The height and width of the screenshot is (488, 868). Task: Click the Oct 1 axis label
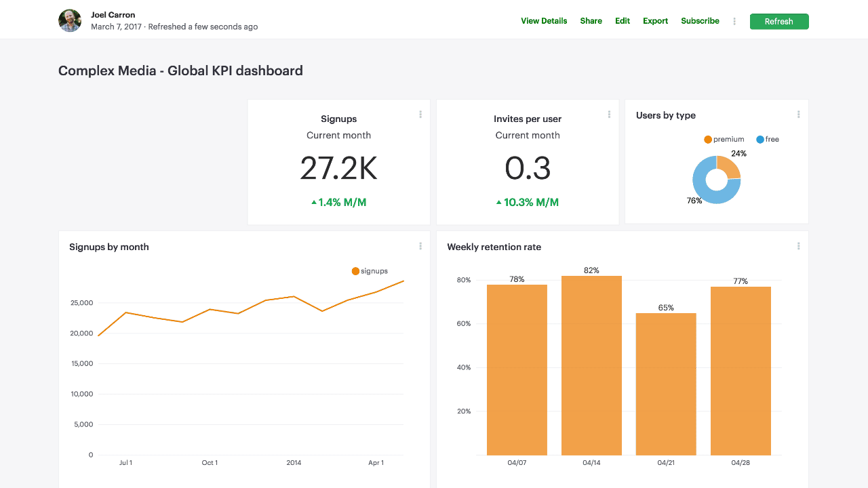tap(210, 463)
